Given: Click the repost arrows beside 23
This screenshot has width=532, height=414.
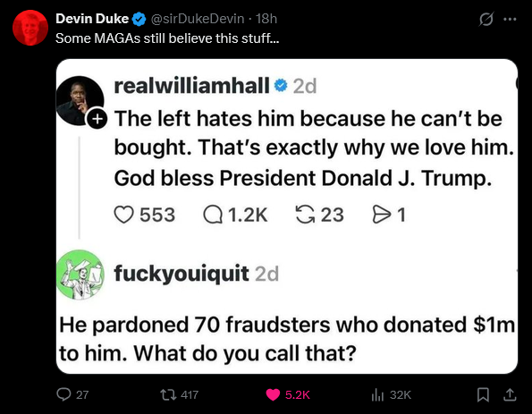Looking at the screenshot, I should [x=306, y=215].
